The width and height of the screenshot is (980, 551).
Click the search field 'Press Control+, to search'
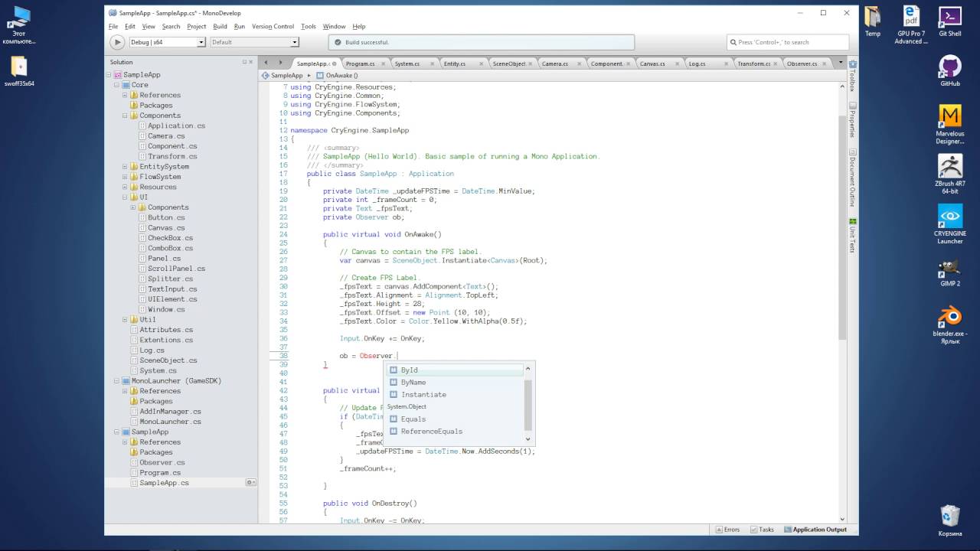pyautogui.click(x=788, y=42)
